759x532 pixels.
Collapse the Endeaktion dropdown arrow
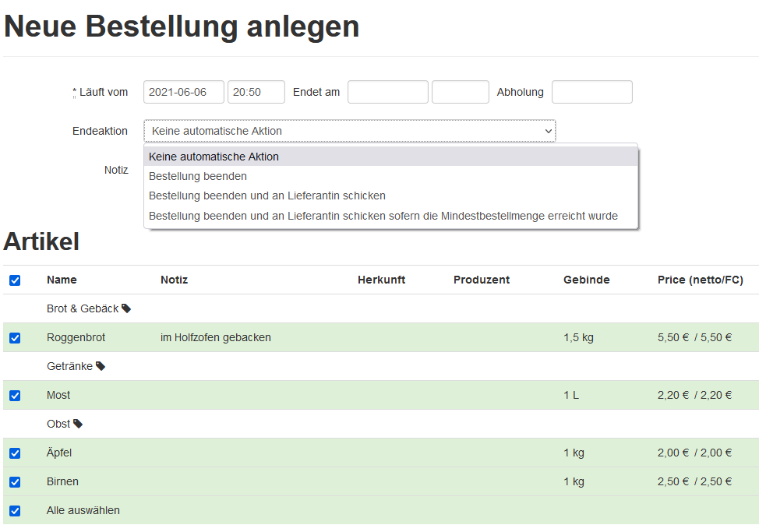(548, 132)
